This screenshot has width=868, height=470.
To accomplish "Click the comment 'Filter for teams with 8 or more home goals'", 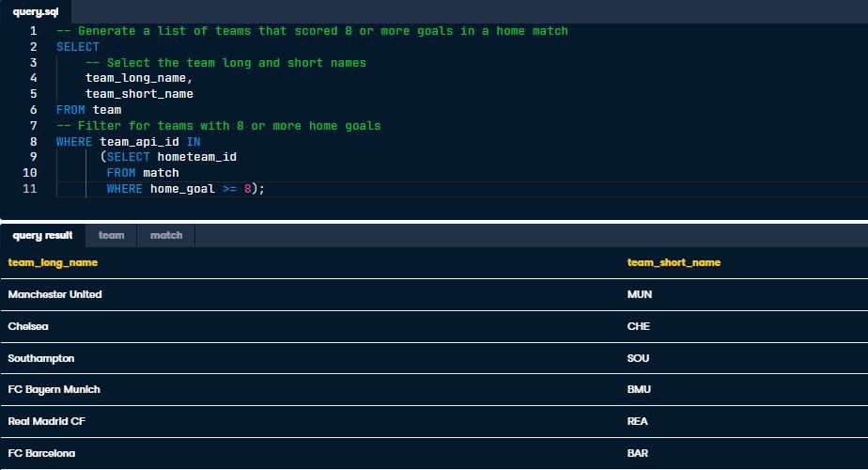I will click(219, 126).
